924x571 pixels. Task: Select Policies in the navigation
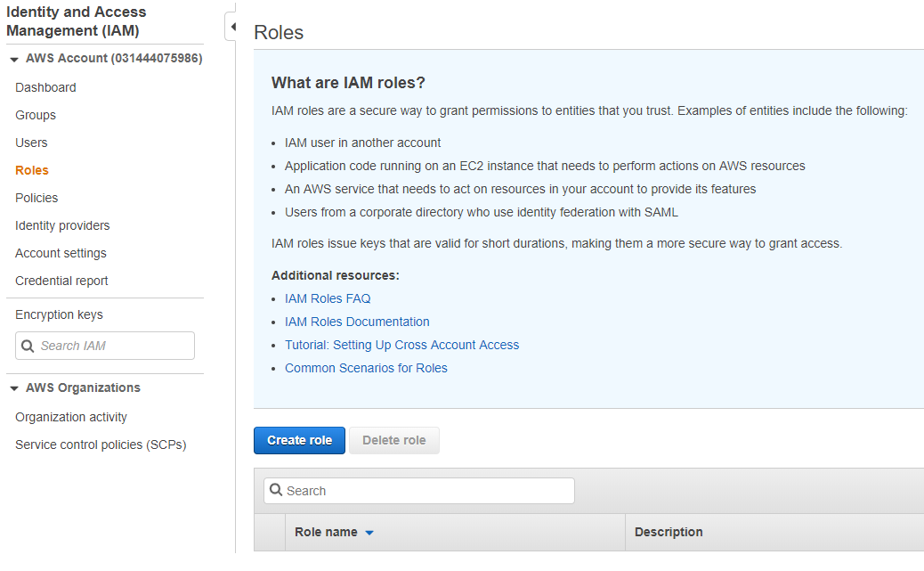[36, 198]
